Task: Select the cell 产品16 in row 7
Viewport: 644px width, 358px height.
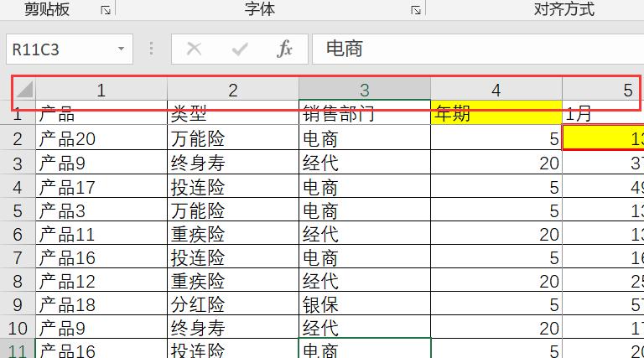Action: tap(101, 257)
